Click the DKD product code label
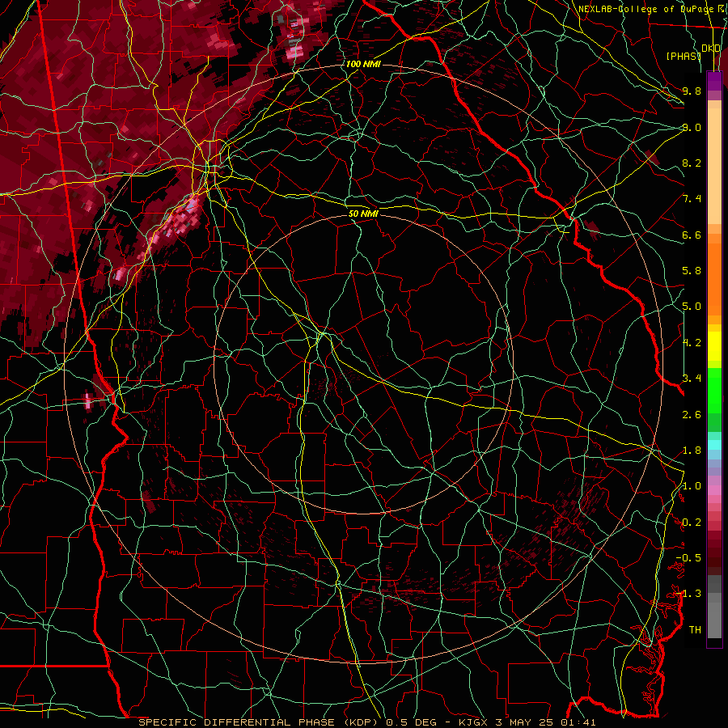 (x=711, y=49)
